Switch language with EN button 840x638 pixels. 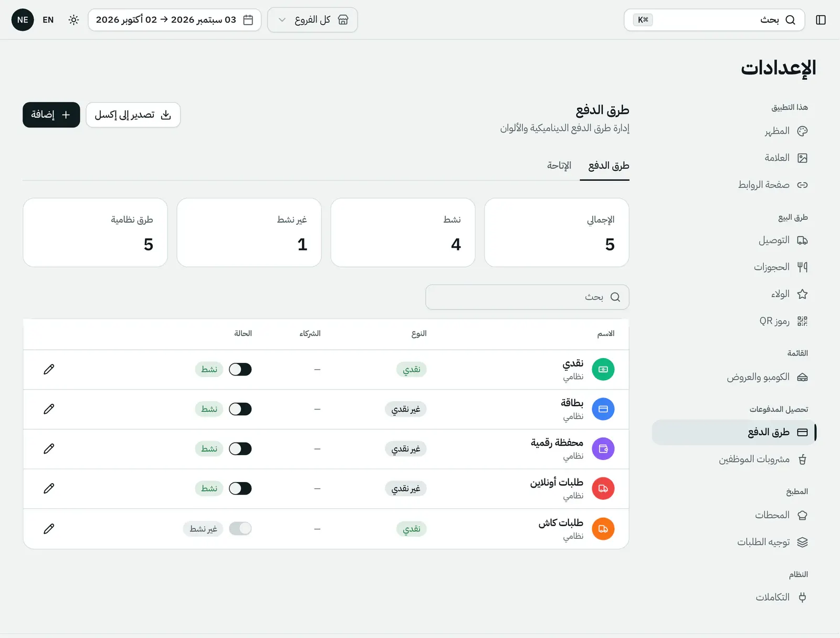[x=48, y=20]
